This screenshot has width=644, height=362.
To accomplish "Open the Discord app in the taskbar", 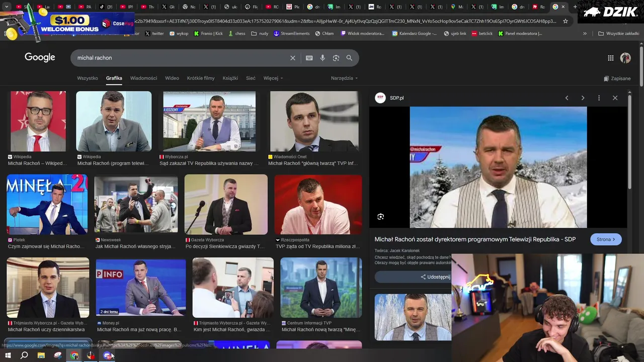I will (x=108, y=355).
